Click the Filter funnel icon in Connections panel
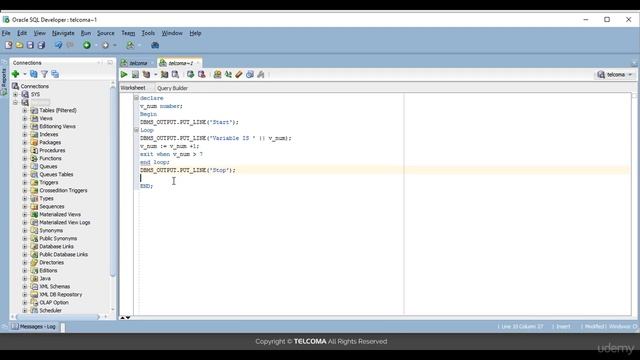This screenshot has height=360, width=640. [x=44, y=74]
